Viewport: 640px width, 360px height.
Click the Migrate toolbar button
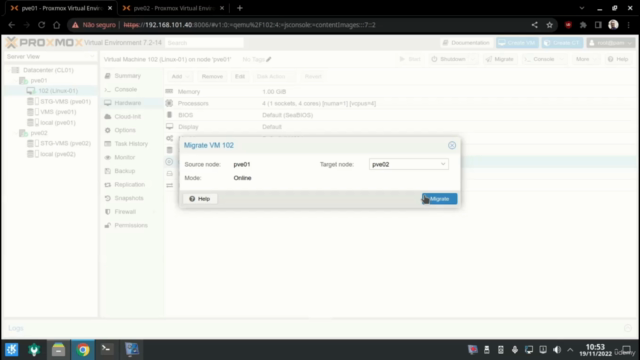click(500, 59)
